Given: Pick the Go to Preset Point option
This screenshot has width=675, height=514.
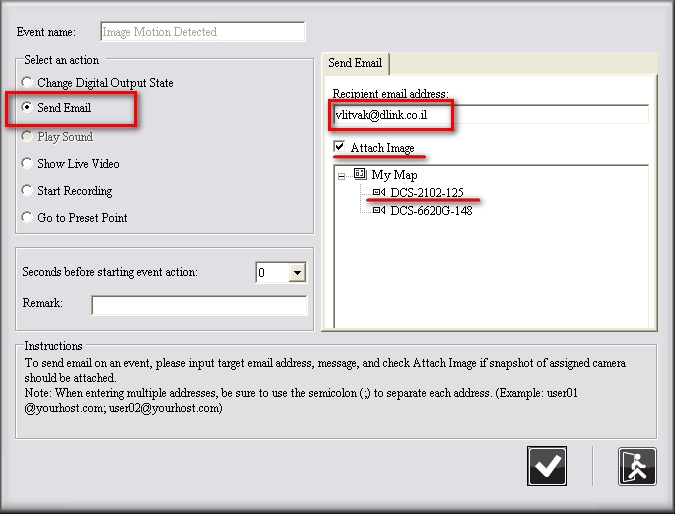Looking at the screenshot, I should [27, 218].
